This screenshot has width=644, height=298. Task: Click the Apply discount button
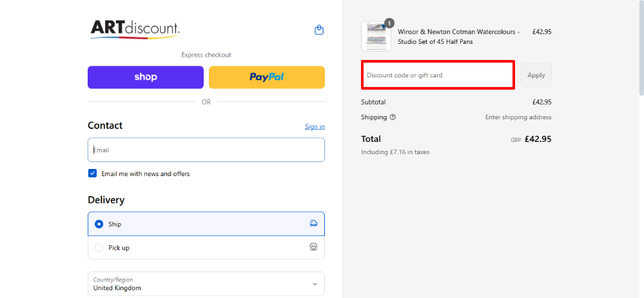pyautogui.click(x=536, y=75)
